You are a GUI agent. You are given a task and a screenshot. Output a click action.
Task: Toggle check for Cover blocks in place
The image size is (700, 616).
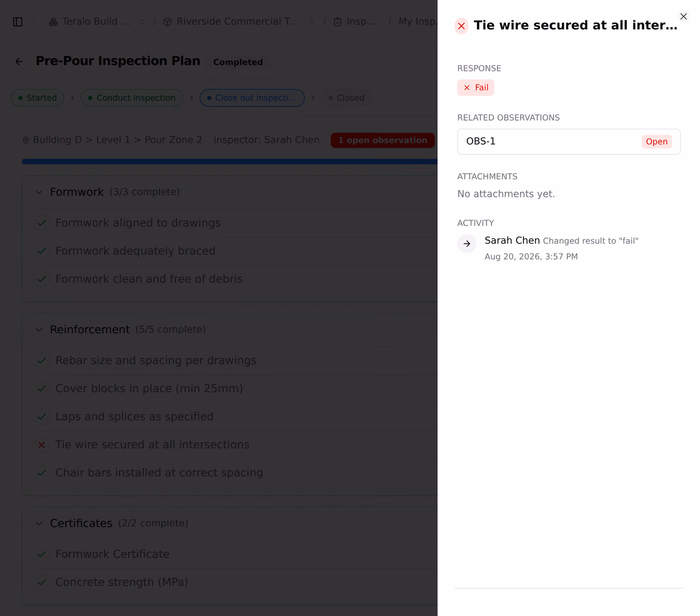coord(42,389)
